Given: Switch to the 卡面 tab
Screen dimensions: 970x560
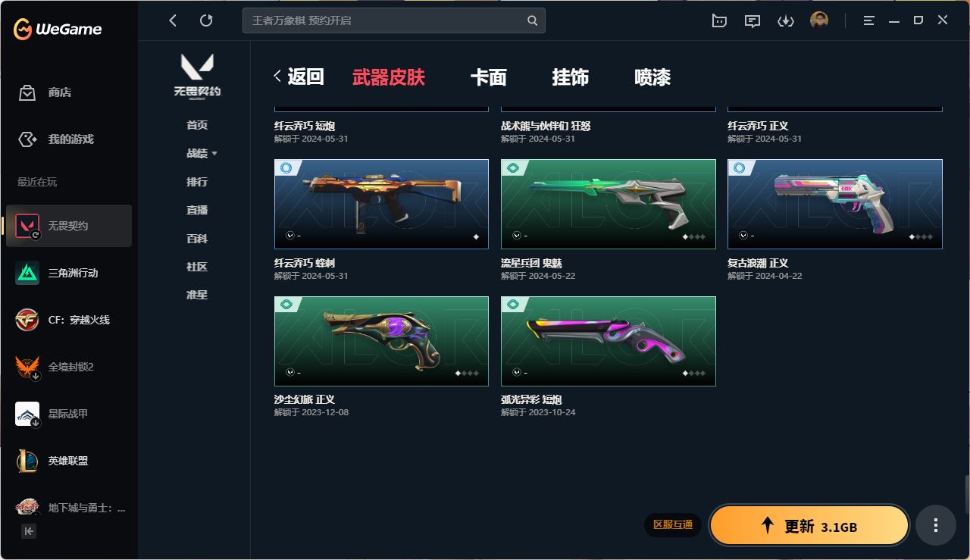Looking at the screenshot, I should tap(489, 77).
